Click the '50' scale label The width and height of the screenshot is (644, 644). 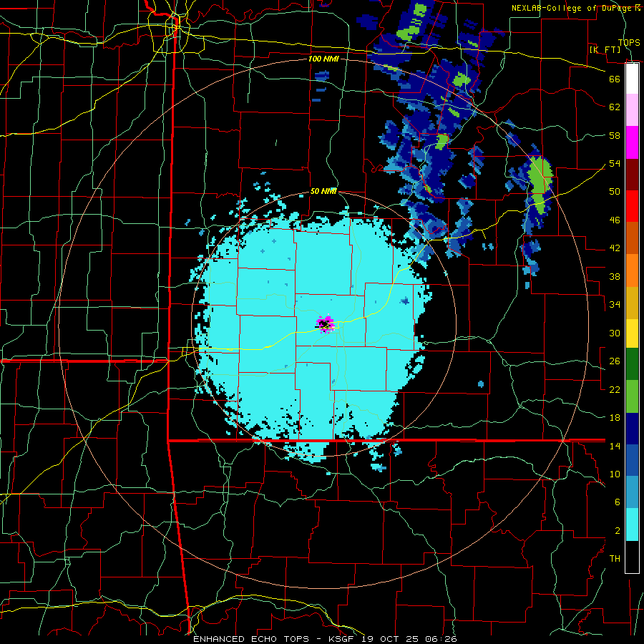[x=615, y=191]
